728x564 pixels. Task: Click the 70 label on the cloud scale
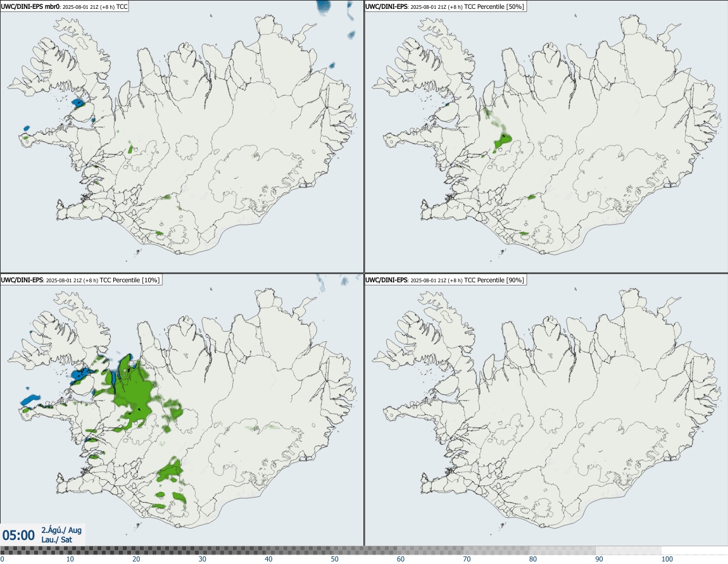(467, 559)
